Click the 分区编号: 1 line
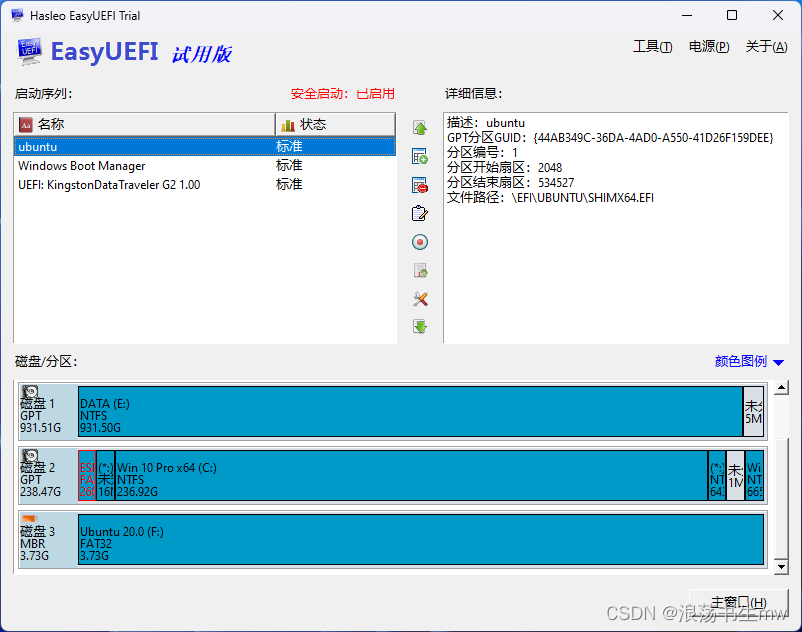This screenshot has width=802, height=632. point(482,152)
